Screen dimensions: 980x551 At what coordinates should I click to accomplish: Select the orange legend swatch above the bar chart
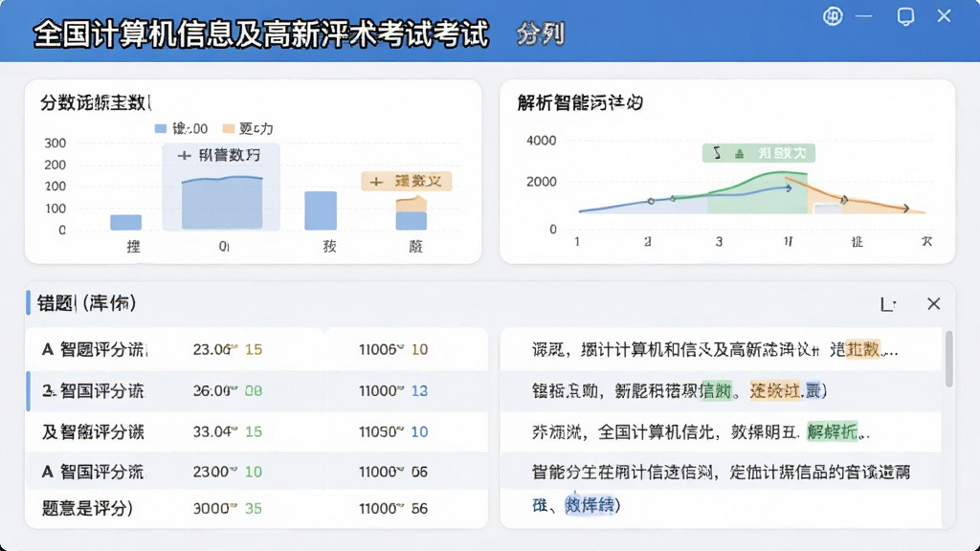tap(228, 129)
